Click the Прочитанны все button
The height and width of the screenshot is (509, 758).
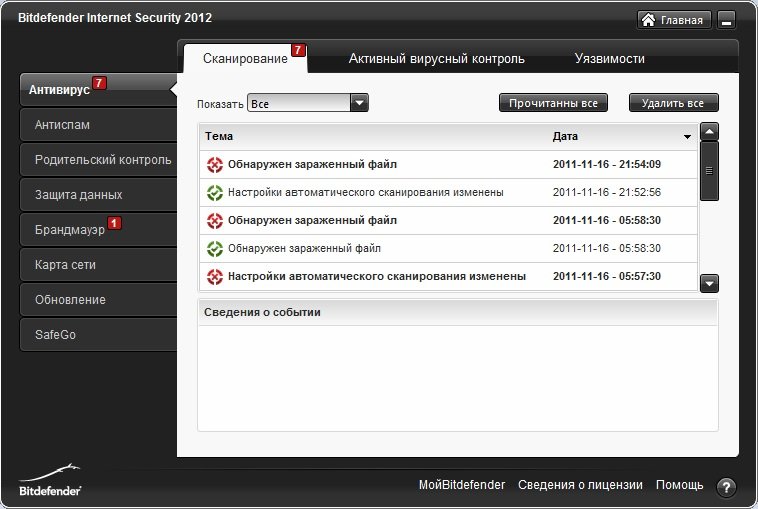pos(553,103)
